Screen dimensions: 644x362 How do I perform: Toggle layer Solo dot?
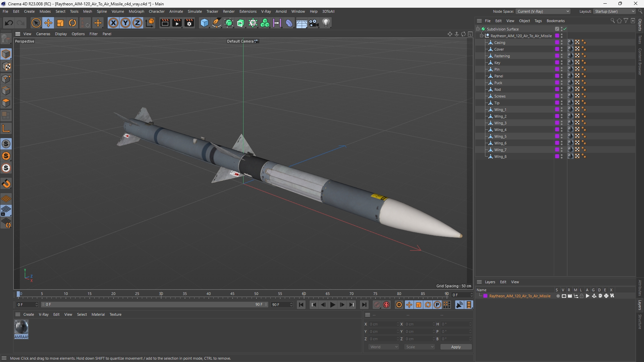tap(558, 296)
